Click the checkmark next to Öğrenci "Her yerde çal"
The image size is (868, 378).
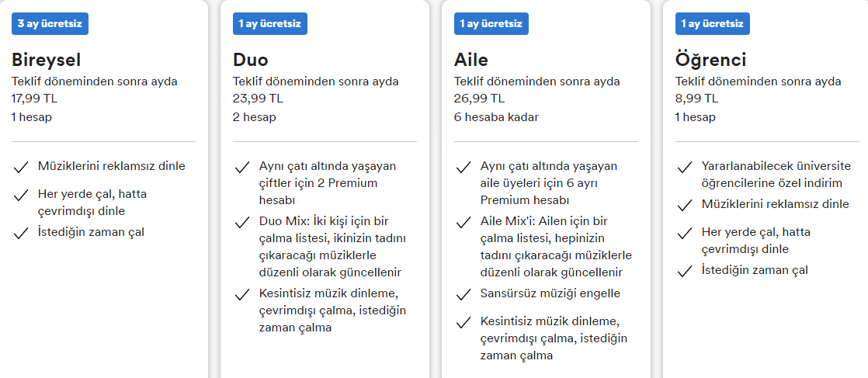685,233
